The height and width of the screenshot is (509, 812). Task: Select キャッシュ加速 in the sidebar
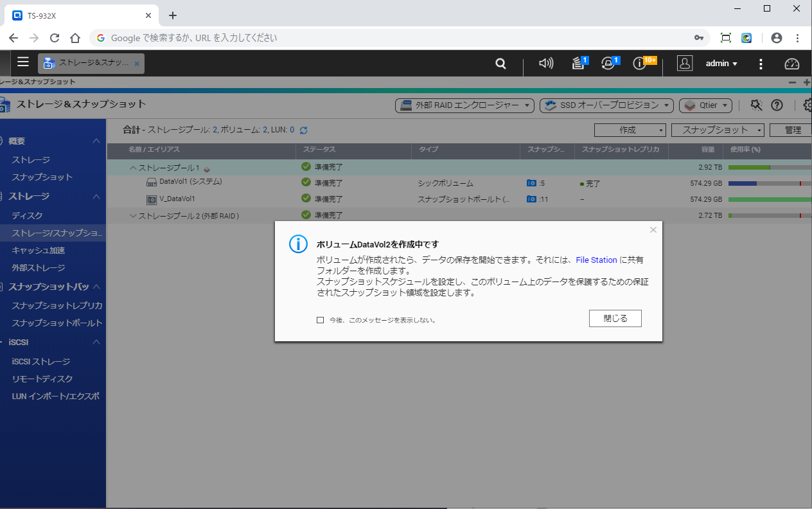(39, 250)
